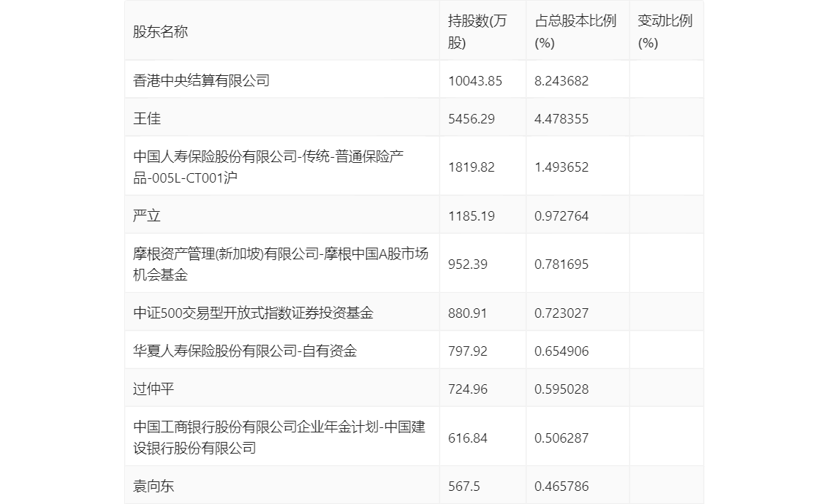
Task: Select shareholder 袁向东
Action: (154, 486)
